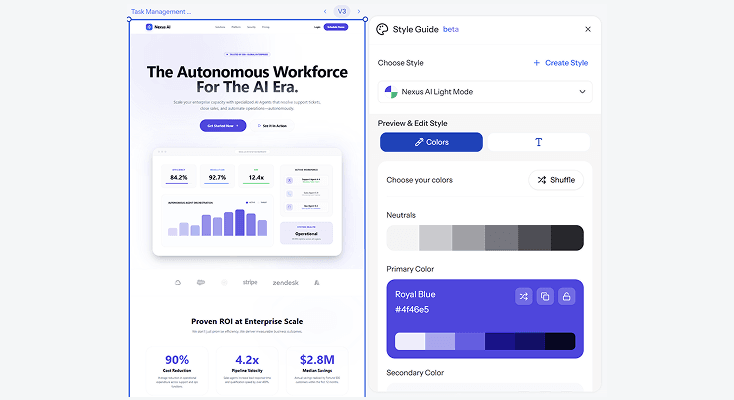The image size is (734, 400).
Task: Click See It In Action button
Action: click(272, 126)
